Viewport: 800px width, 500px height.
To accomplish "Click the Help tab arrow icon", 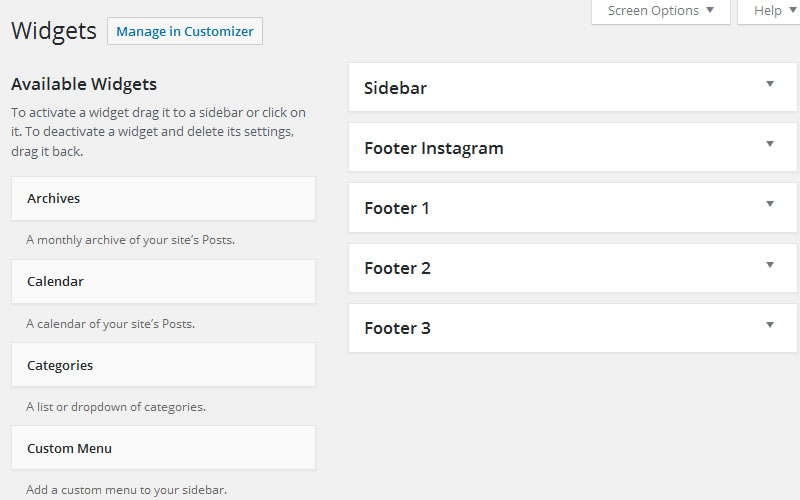I will [792, 11].
